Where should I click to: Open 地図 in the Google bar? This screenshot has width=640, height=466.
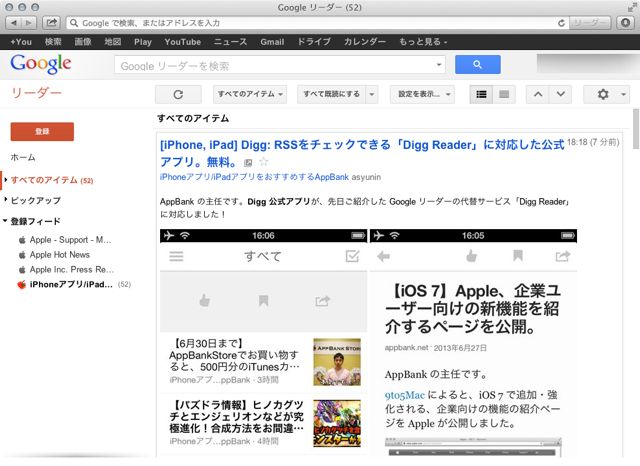tap(113, 42)
